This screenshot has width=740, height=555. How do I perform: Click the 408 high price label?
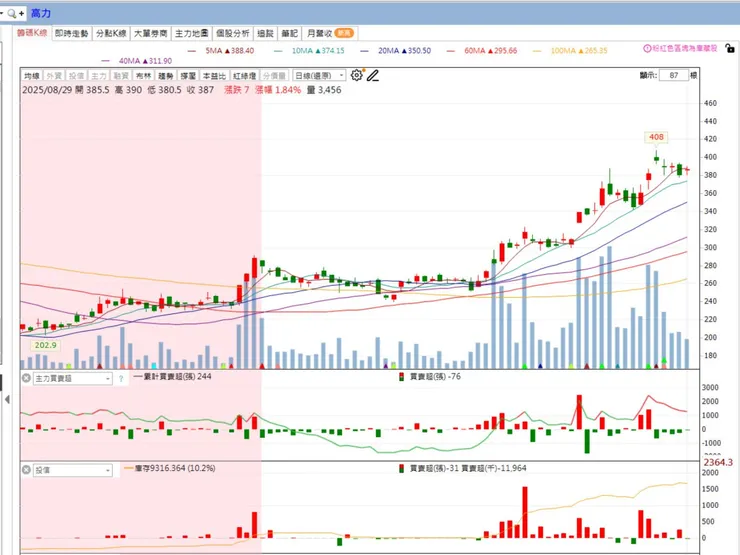[656, 137]
